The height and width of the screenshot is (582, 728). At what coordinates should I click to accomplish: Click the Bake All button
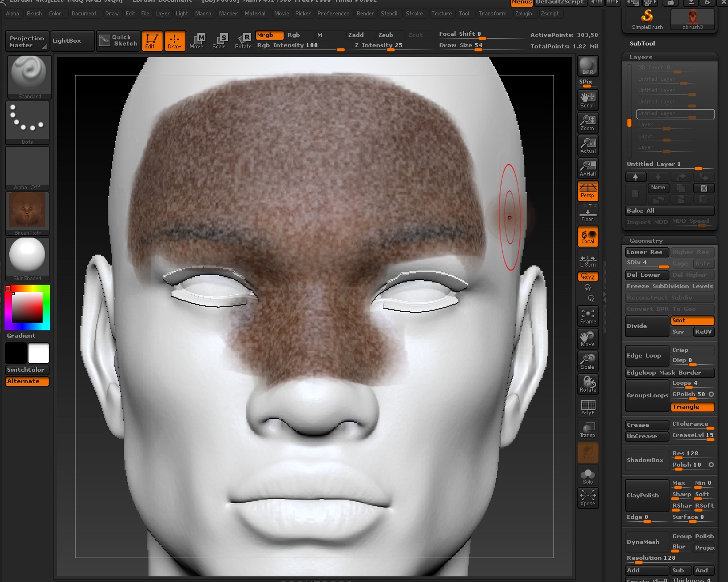pyautogui.click(x=669, y=211)
